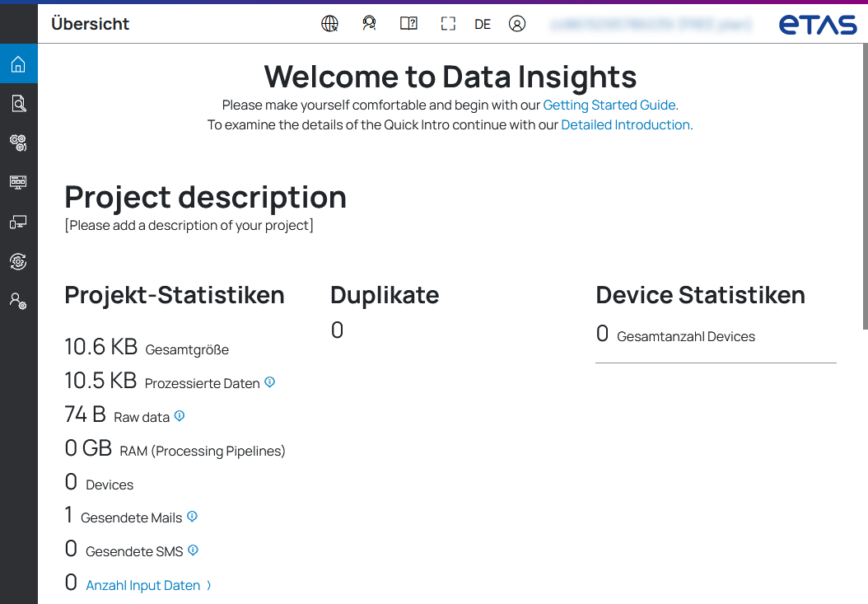Open the processing gears sidebar icon
Image resolution: width=868 pixels, height=604 pixels.
pyautogui.click(x=18, y=143)
